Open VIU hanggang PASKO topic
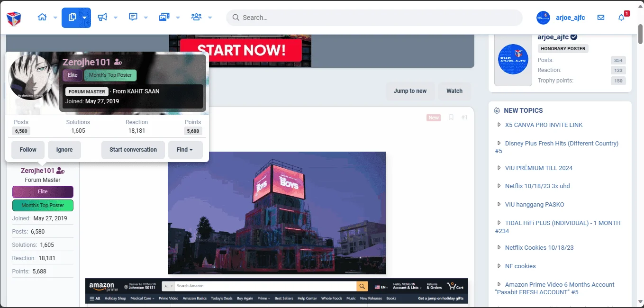644x308 pixels. pyautogui.click(x=535, y=205)
